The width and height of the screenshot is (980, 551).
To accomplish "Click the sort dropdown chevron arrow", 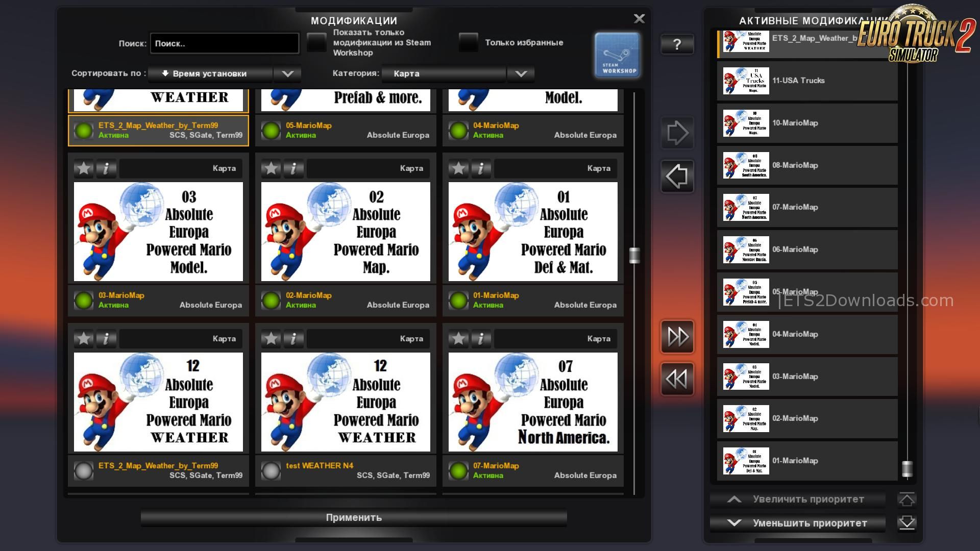I will (287, 73).
